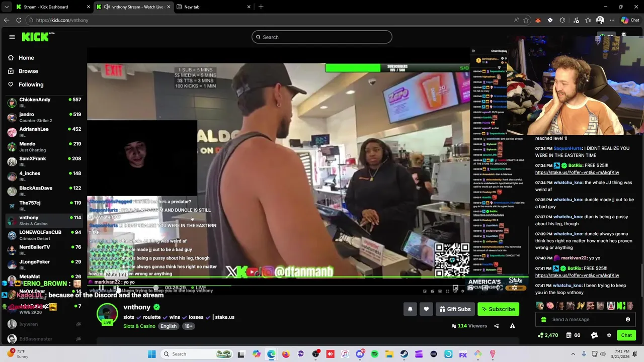Open chat settings gear
This screenshot has width=644, height=362.
(609, 335)
